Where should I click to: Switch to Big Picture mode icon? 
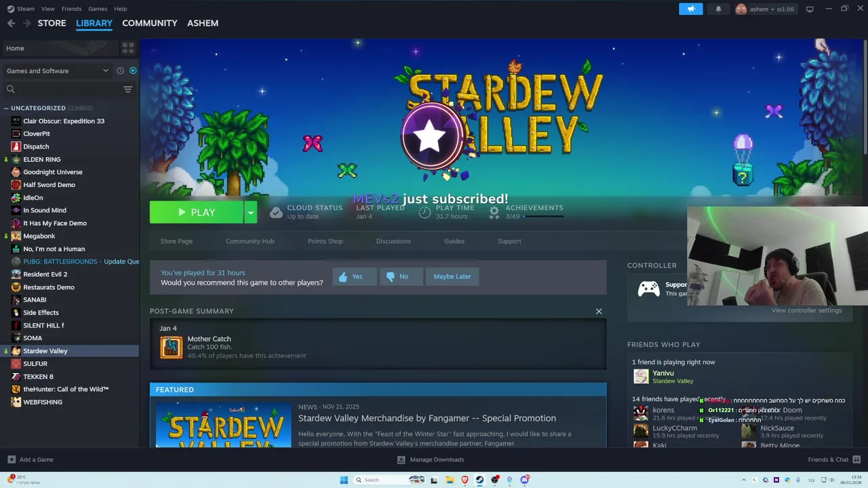click(810, 9)
